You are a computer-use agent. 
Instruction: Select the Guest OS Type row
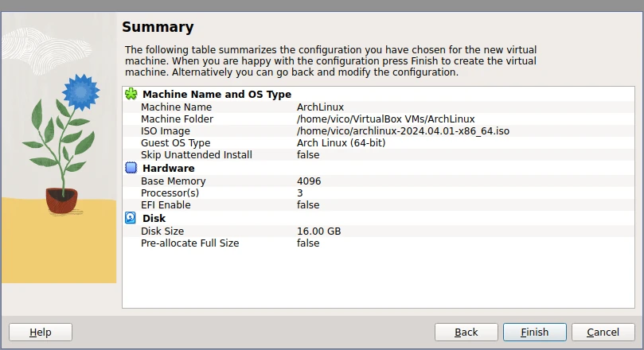(x=176, y=143)
